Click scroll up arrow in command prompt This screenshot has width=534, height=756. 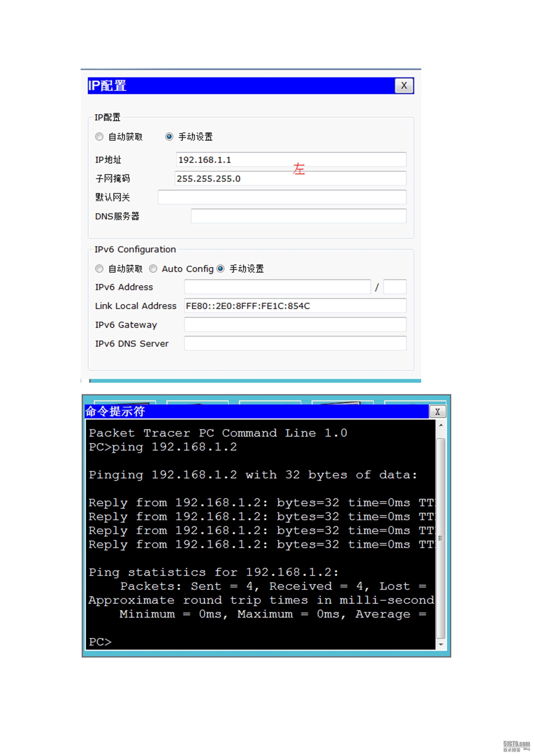[441, 425]
